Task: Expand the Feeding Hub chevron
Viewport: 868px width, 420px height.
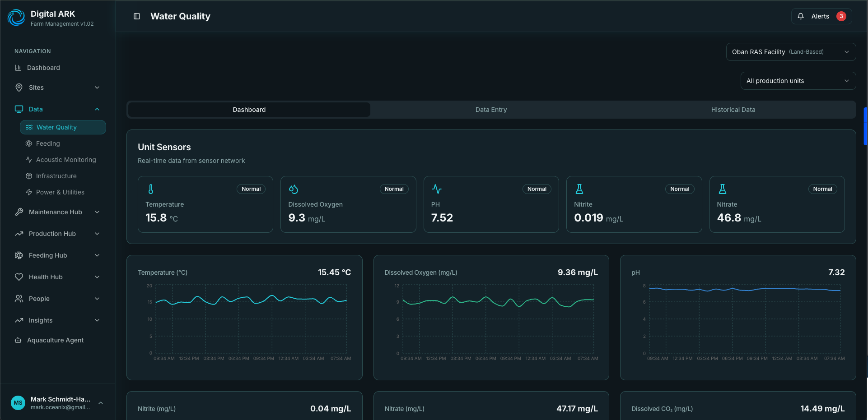Action: 97,255
